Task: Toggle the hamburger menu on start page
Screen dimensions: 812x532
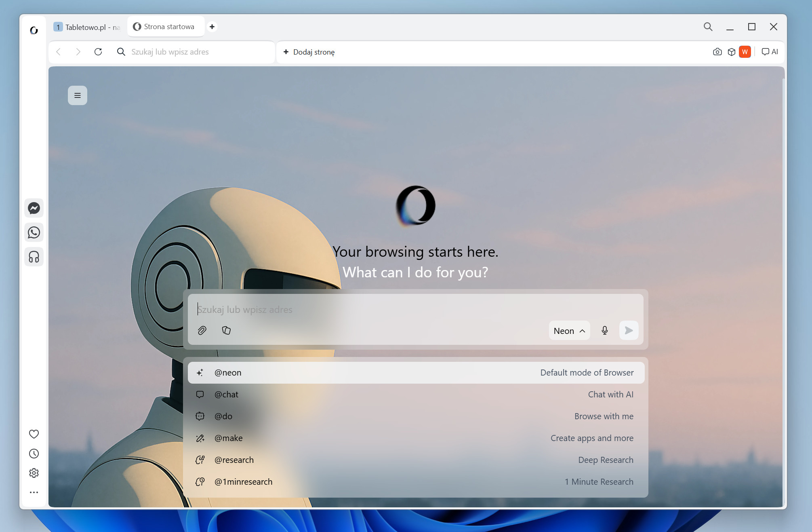Action: [78, 95]
